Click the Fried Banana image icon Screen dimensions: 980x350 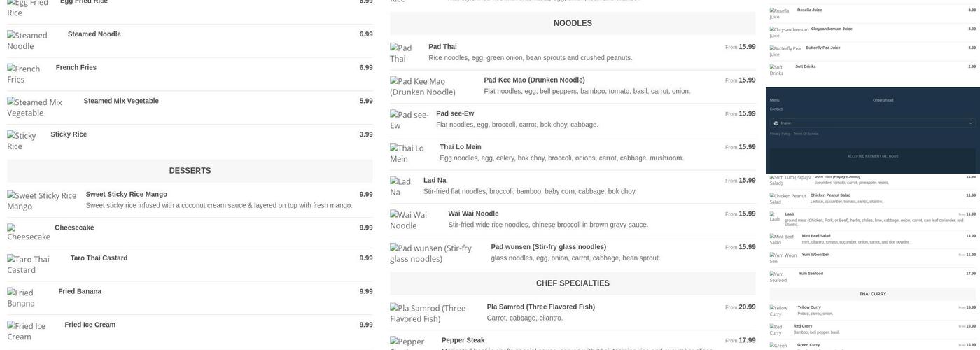point(25,297)
